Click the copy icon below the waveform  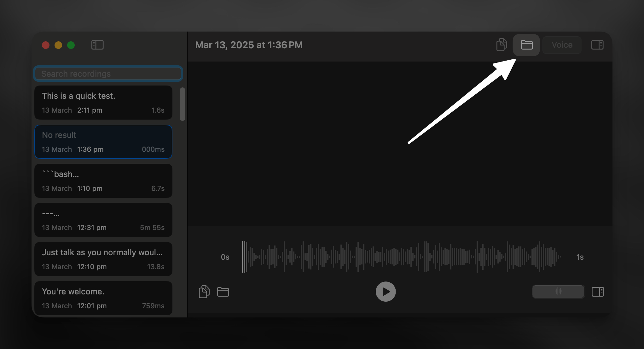(204, 292)
